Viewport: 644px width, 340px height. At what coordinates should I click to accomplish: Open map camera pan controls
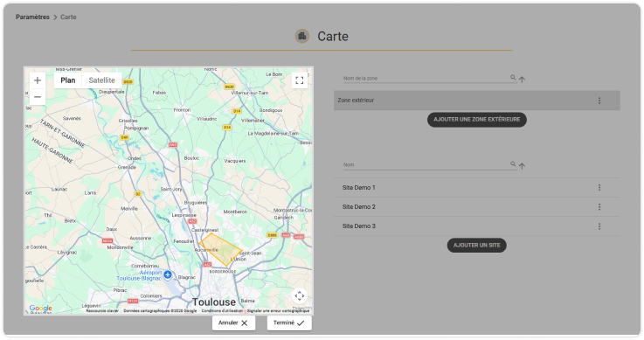click(x=300, y=295)
